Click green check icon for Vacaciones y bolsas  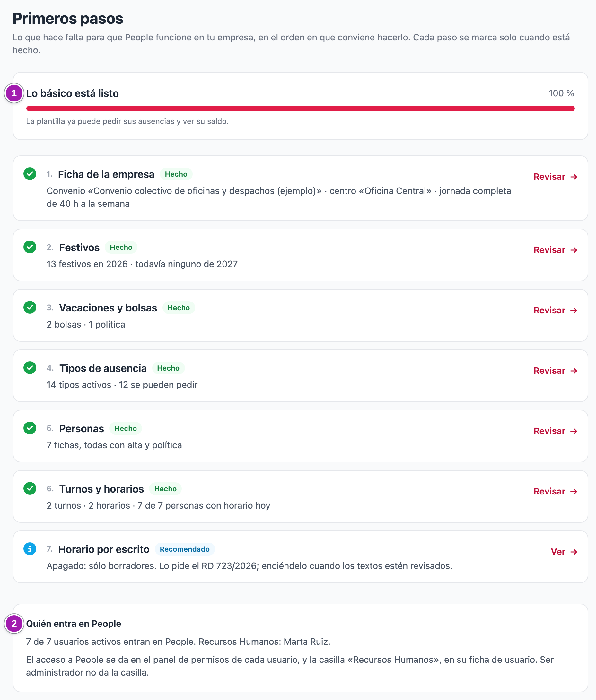click(30, 307)
